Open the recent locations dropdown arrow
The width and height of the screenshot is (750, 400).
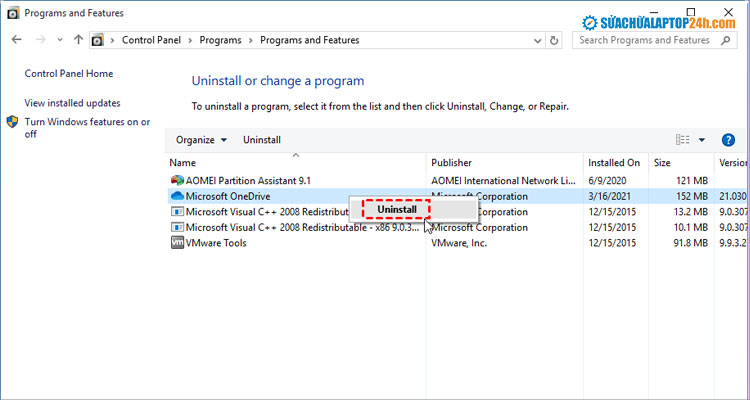pos(60,40)
